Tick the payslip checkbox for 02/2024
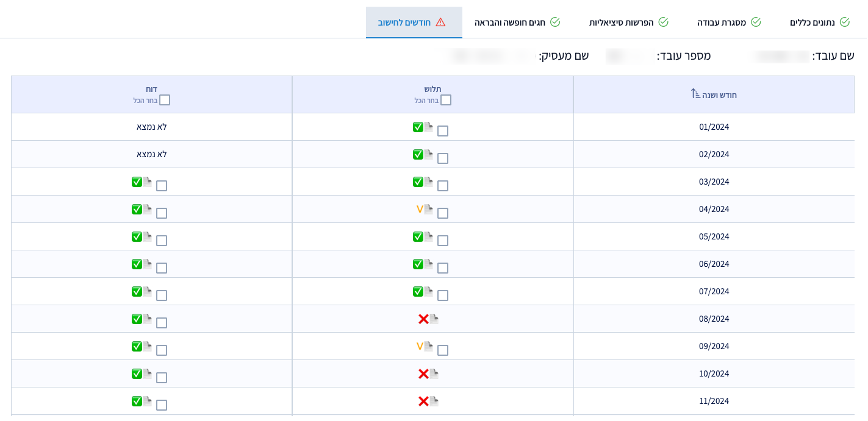Screen dimensions: 868x421 (x=443, y=158)
